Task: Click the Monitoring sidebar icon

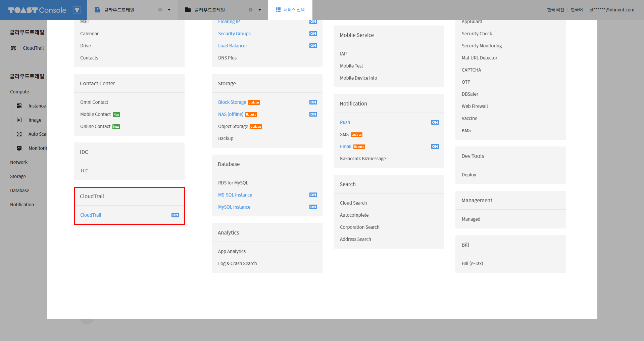Action: coord(19,148)
